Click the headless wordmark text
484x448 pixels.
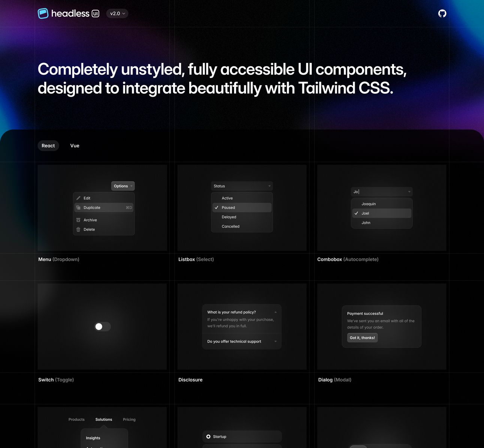70,13
